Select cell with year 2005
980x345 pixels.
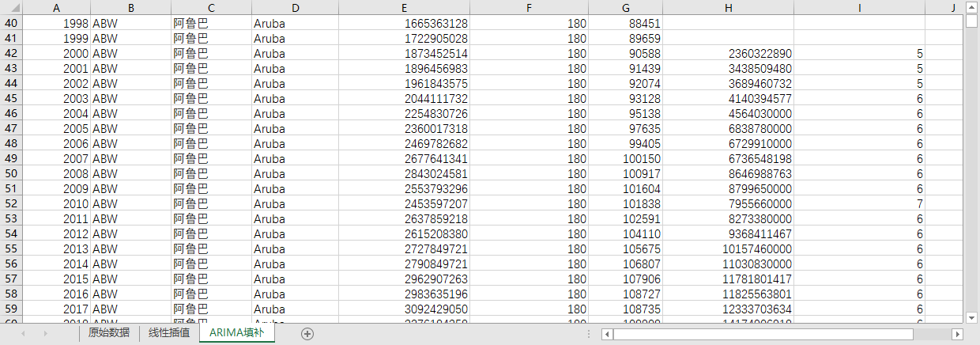tap(56, 129)
